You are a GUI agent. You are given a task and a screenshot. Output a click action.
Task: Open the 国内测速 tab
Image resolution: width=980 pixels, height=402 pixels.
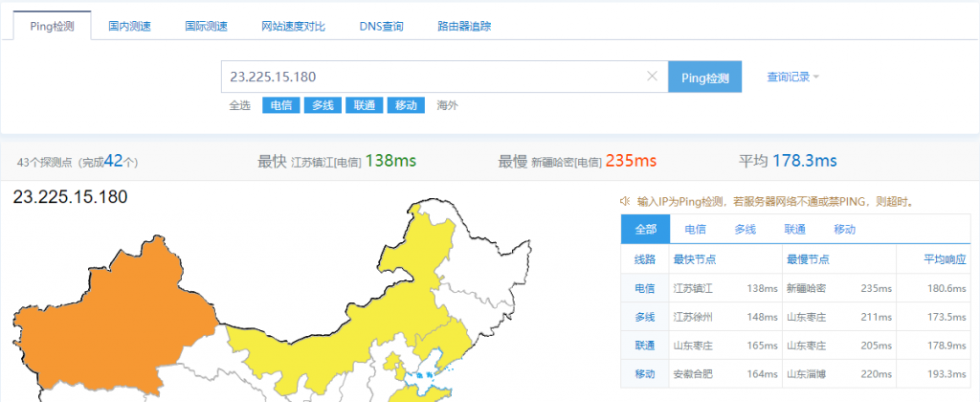point(129,26)
